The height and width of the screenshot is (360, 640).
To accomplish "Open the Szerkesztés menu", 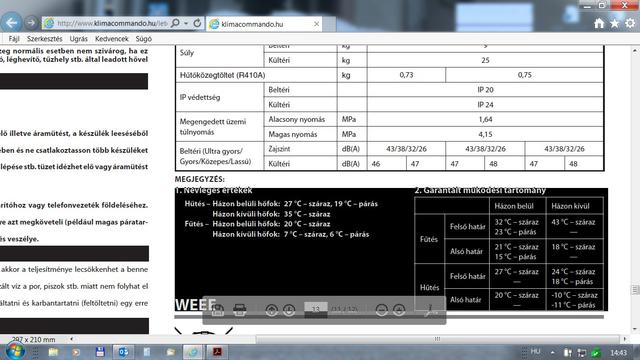I will tap(44, 39).
